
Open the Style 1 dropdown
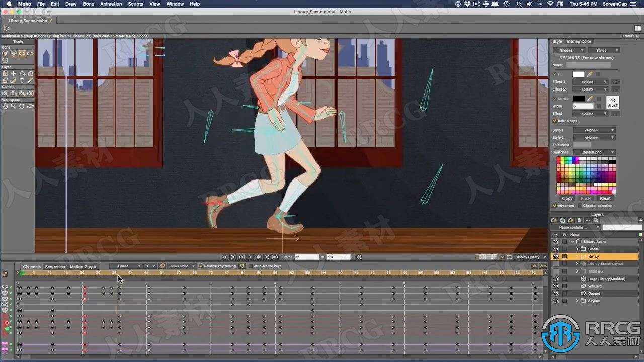594,130
